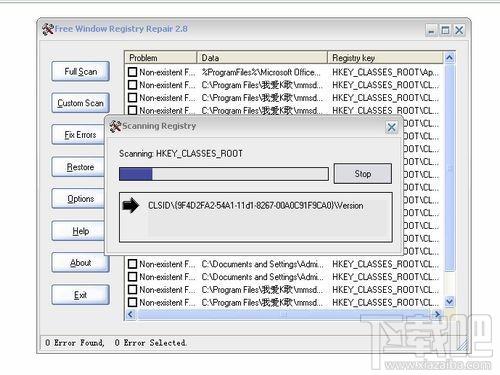Select the CLSID Version path text
Image resolution: width=500 pixels, height=375 pixels.
pos(256,206)
